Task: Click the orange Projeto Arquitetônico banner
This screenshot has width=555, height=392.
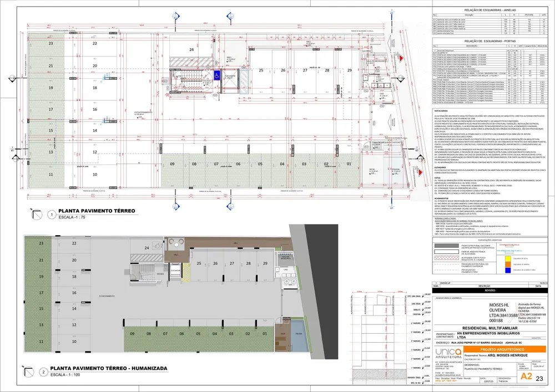Action: point(505,349)
